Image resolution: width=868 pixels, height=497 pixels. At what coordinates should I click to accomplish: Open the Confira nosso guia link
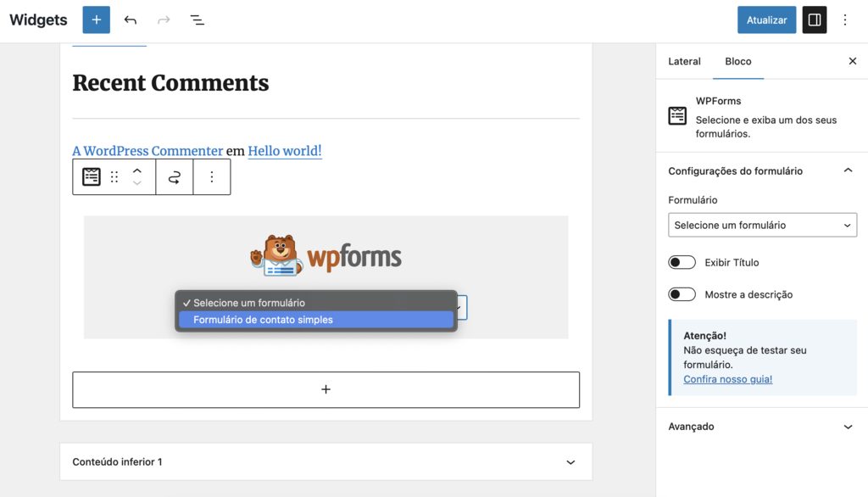click(x=727, y=379)
